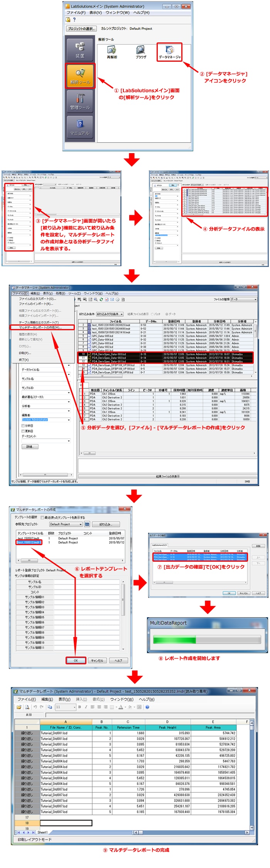This screenshot has height=868, width=270.
Task: Go to first sheet navigation arrow
Action: [x=18, y=833]
